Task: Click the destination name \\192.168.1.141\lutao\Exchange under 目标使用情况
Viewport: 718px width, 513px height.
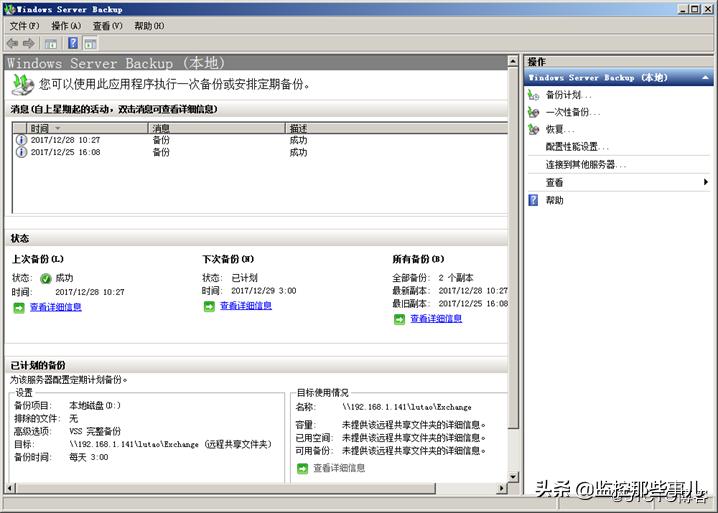Action: point(407,407)
